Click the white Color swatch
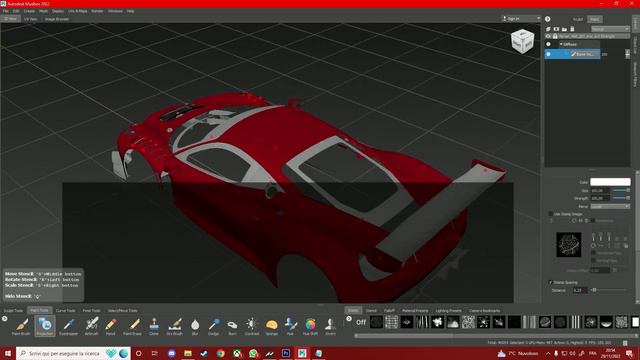The height and width of the screenshot is (360, 640). [x=610, y=182]
